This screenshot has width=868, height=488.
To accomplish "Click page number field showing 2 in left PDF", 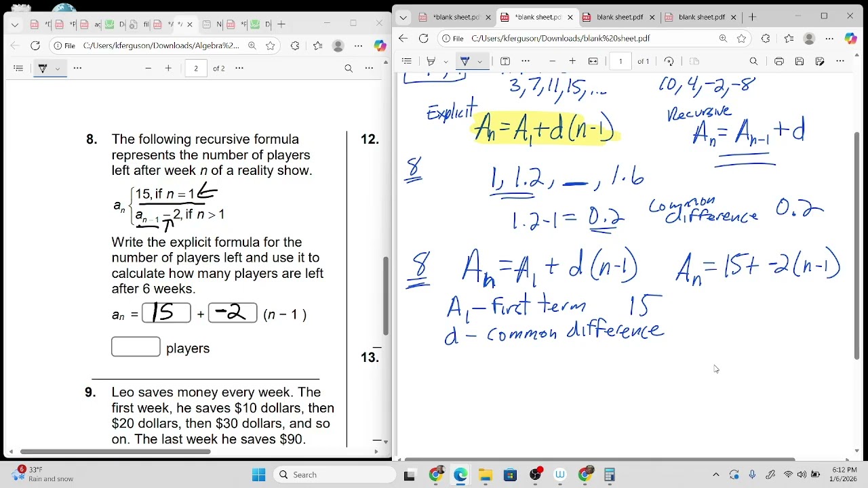I will coord(196,68).
